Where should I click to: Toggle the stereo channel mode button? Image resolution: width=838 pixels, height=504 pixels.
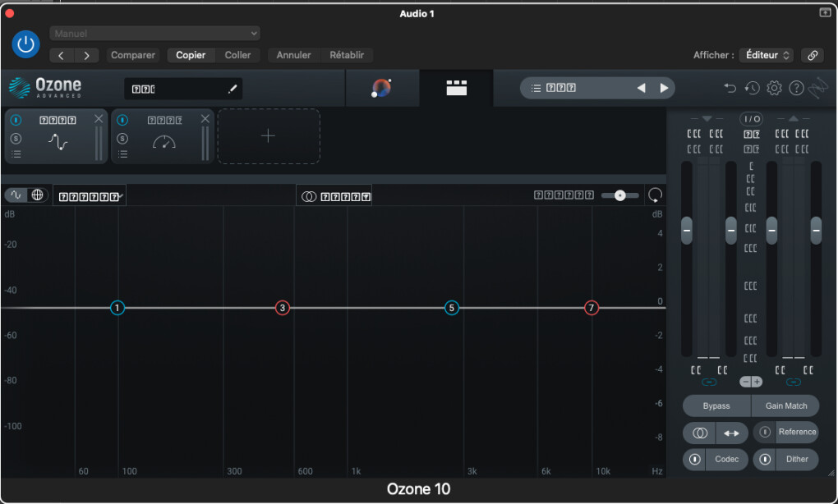pyautogui.click(x=334, y=196)
